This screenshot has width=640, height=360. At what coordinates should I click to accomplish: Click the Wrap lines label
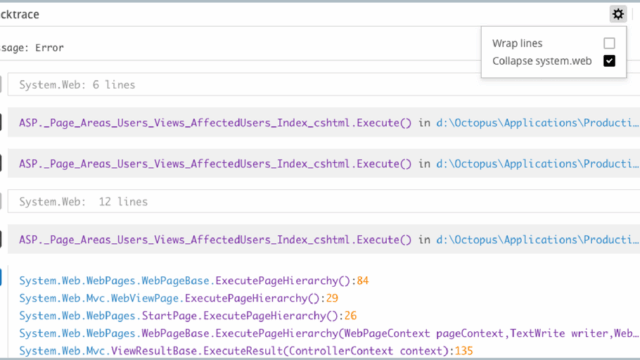coord(517,43)
